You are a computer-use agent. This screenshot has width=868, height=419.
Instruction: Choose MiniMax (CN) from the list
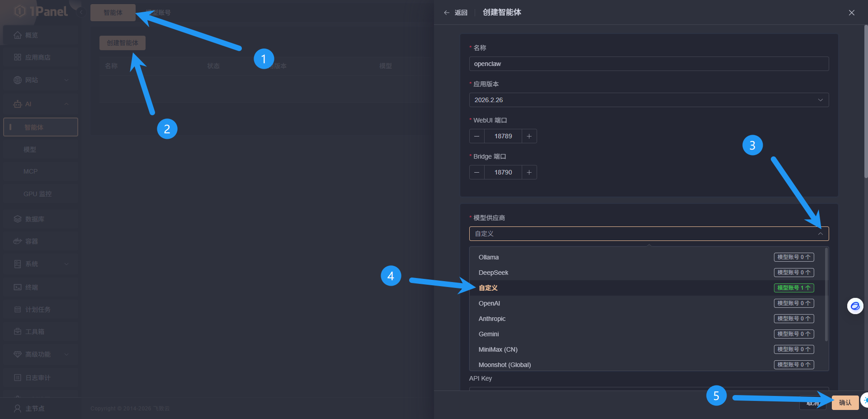pos(498,349)
